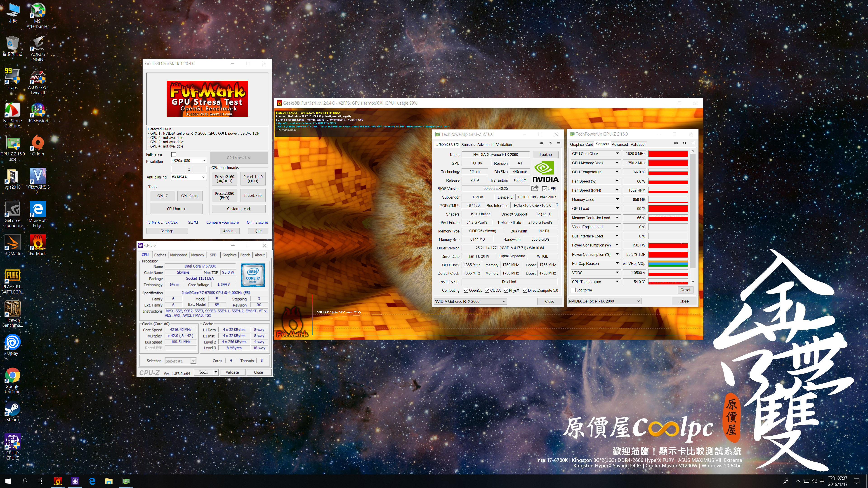The height and width of the screenshot is (488, 868).
Task: Open File Explorer from taskbar
Action: (x=108, y=481)
